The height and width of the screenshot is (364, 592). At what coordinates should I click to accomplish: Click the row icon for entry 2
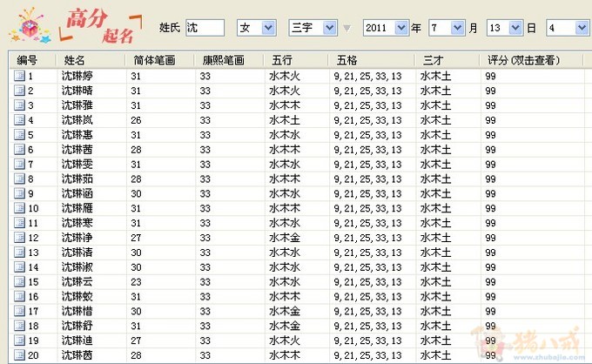(20, 91)
